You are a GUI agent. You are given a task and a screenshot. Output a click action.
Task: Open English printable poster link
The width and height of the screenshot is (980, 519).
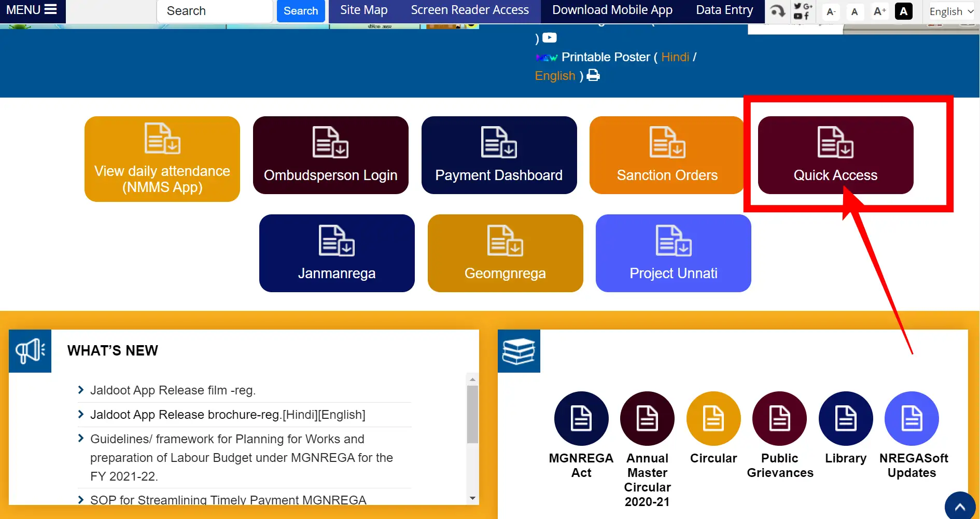tap(555, 76)
